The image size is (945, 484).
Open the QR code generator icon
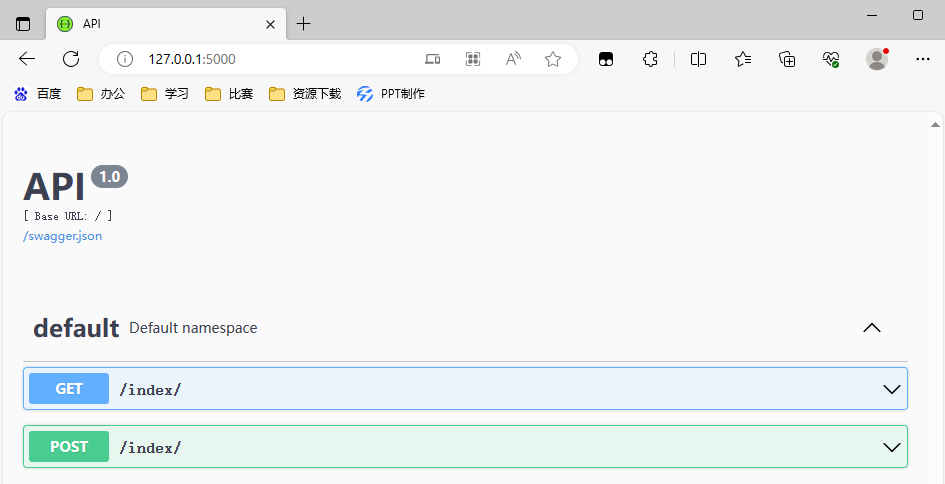click(x=472, y=59)
